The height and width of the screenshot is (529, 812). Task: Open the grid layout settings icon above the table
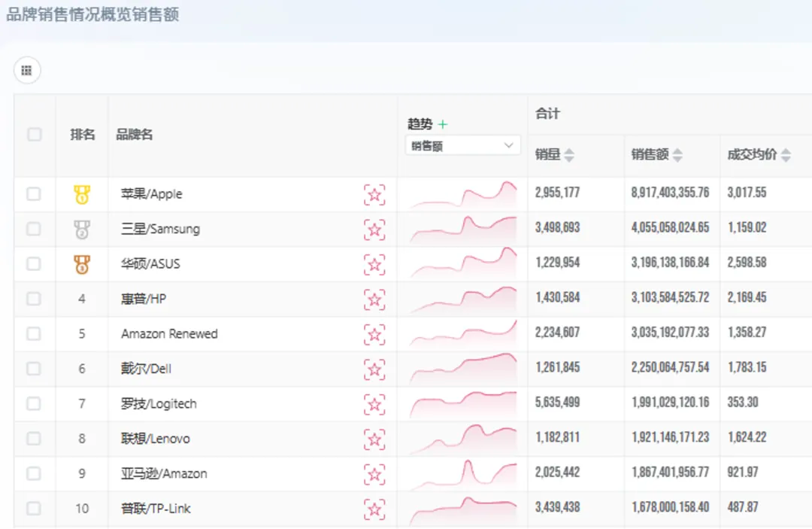click(27, 70)
